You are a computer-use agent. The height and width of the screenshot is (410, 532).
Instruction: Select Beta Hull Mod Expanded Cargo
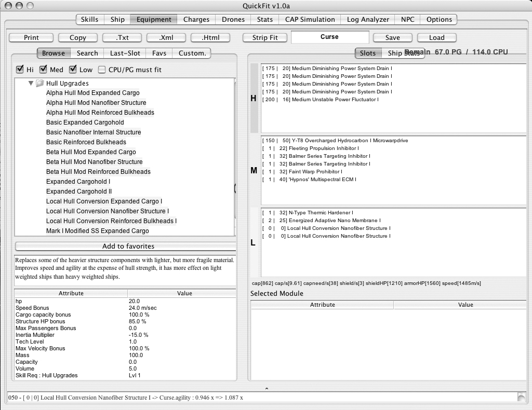(91, 152)
